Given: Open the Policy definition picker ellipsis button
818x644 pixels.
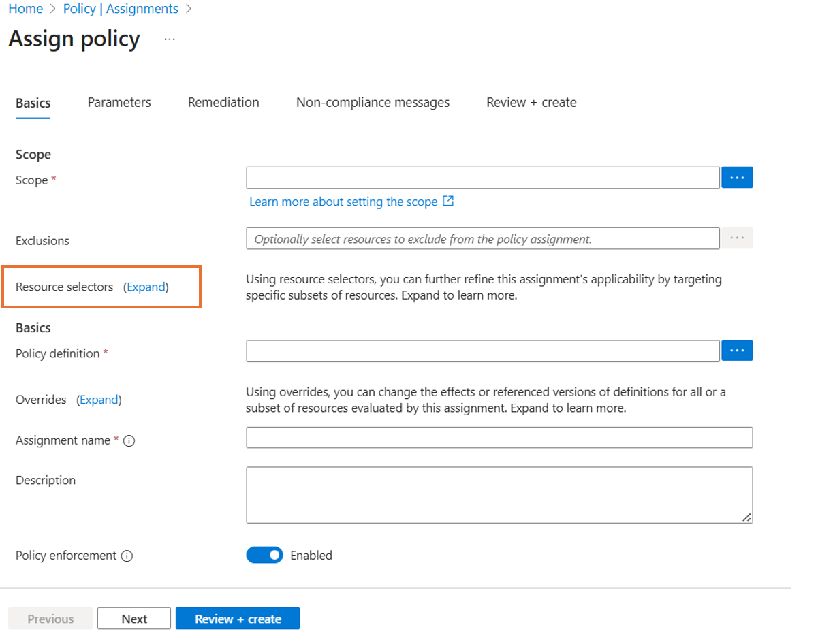Looking at the screenshot, I should coord(737,351).
